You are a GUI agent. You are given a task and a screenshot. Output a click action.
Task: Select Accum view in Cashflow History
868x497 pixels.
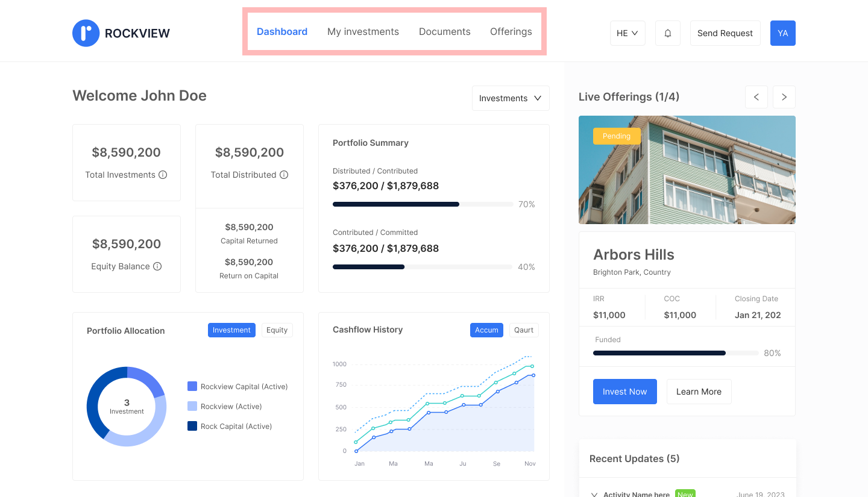[486, 330]
